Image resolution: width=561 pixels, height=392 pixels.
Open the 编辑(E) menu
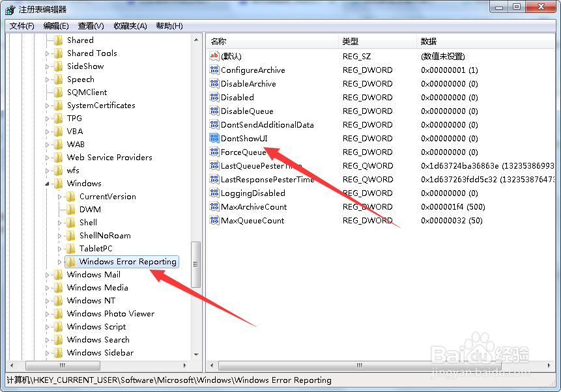point(56,26)
